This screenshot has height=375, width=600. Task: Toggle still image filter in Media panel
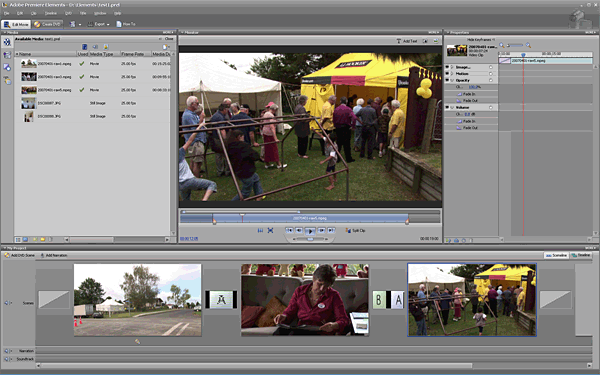tap(106, 47)
